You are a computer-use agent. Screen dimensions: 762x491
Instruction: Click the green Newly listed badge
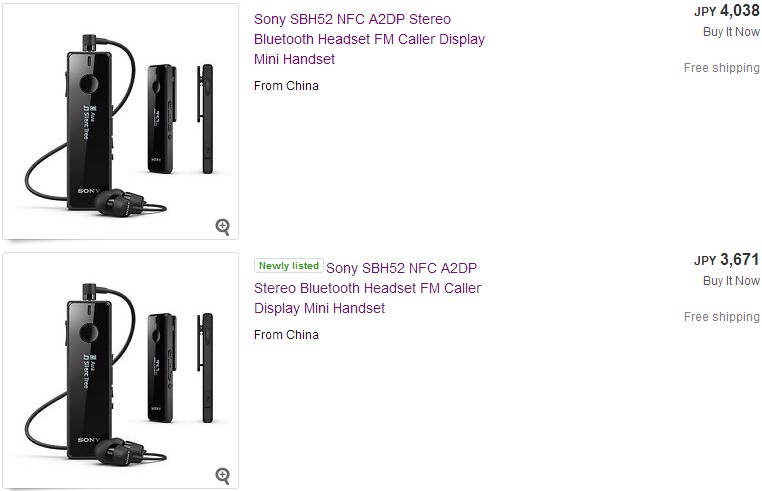pyautogui.click(x=289, y=266)
